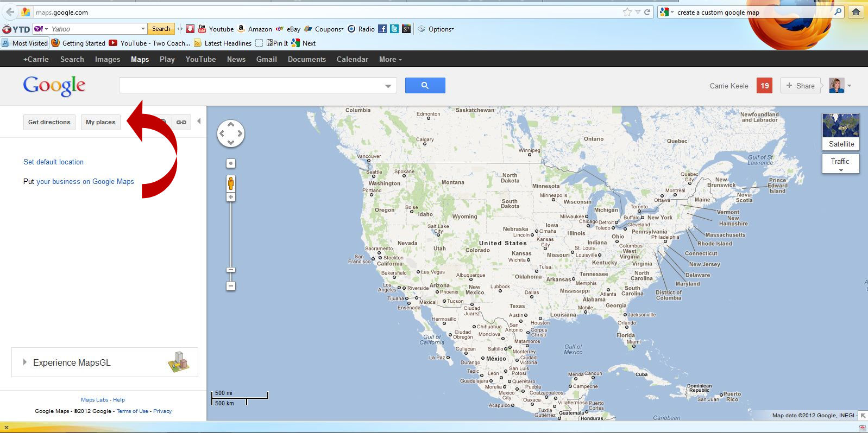Click the magnifier in the browser search box
The image size is (868, 433).
coord(838,12)
